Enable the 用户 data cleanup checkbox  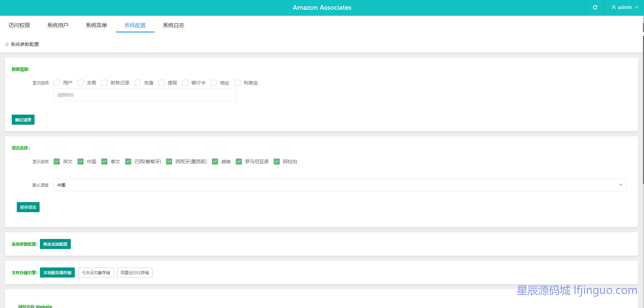[57, 83]
